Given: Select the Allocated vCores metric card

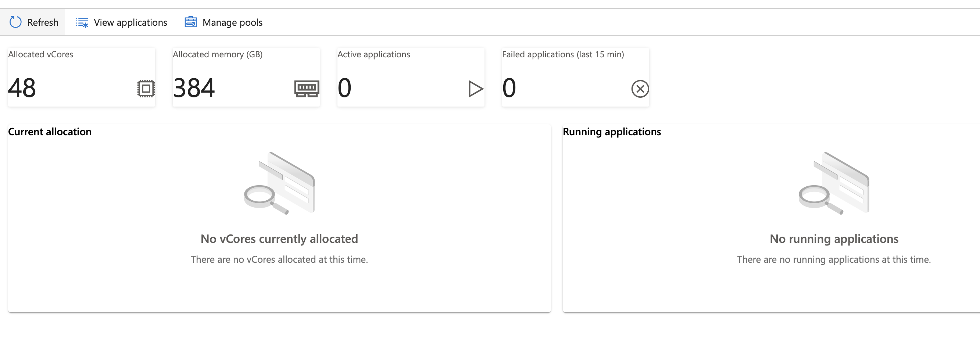Looking at the screenshot, I should pos(81,76).
